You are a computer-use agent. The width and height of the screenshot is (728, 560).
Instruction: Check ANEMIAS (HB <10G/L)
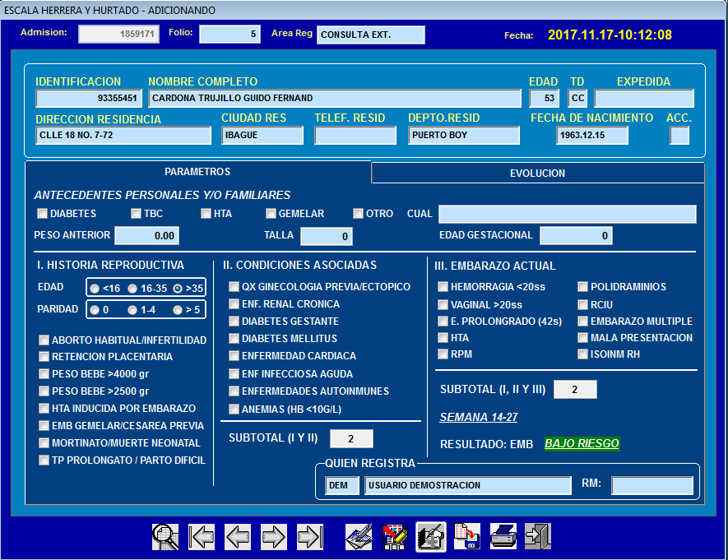pyautogui.click(x=234, y=410)
